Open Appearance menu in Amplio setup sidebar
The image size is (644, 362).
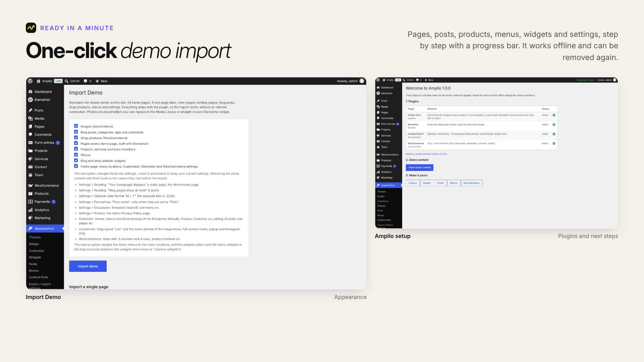388,185
